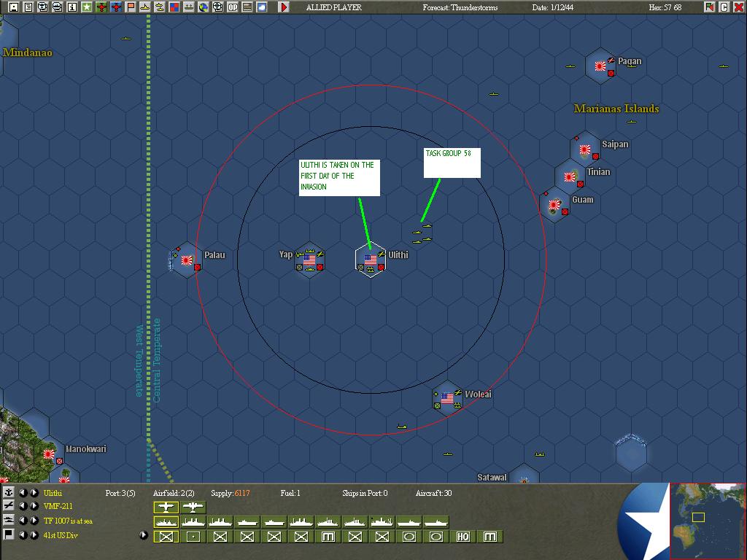Click the world minimap thumbnail
The image size is (747, 560).
[x=708, y=521]
